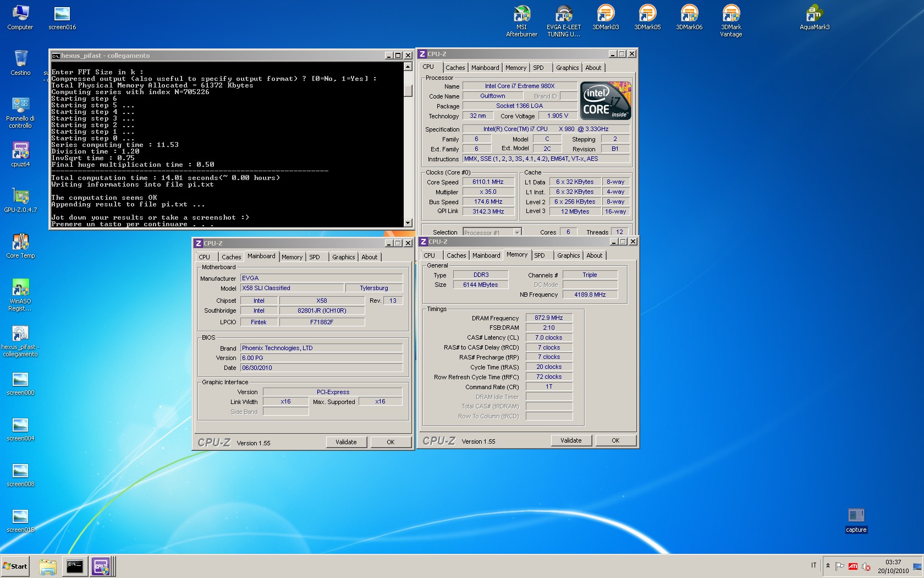Launch 3DMark05 desktop shortcut
Screen dimensions: 924x578
(647, 17)
